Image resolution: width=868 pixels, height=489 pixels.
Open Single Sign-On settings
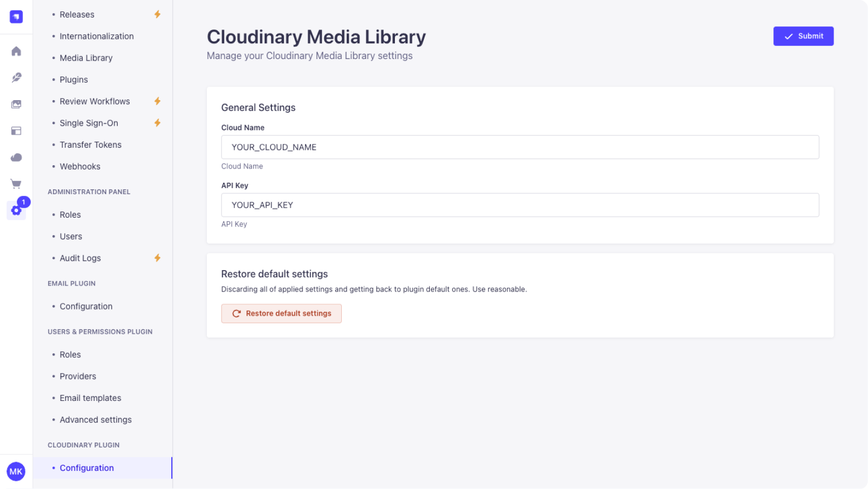pos(89,123)
